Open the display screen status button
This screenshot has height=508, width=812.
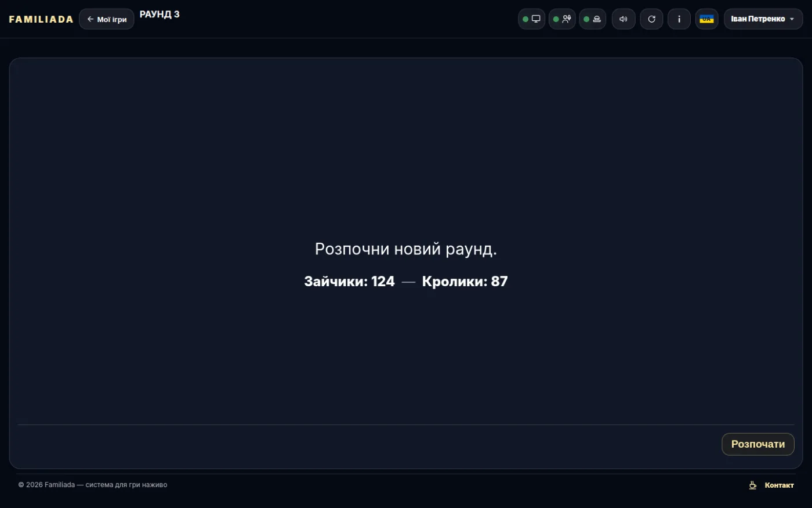pyautogui.click(x=531, y=19)
